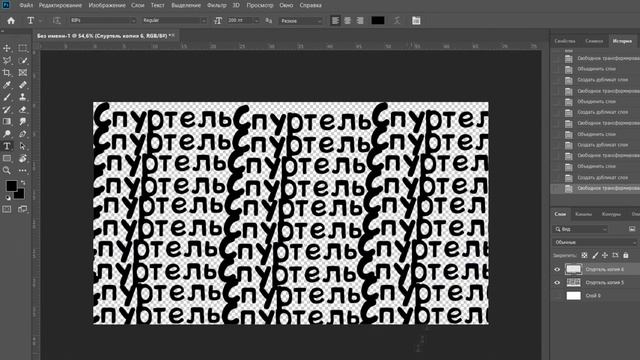Open the font size dropdown
The height and width of the screenshot is (360, 640).
tap(256, 20)
